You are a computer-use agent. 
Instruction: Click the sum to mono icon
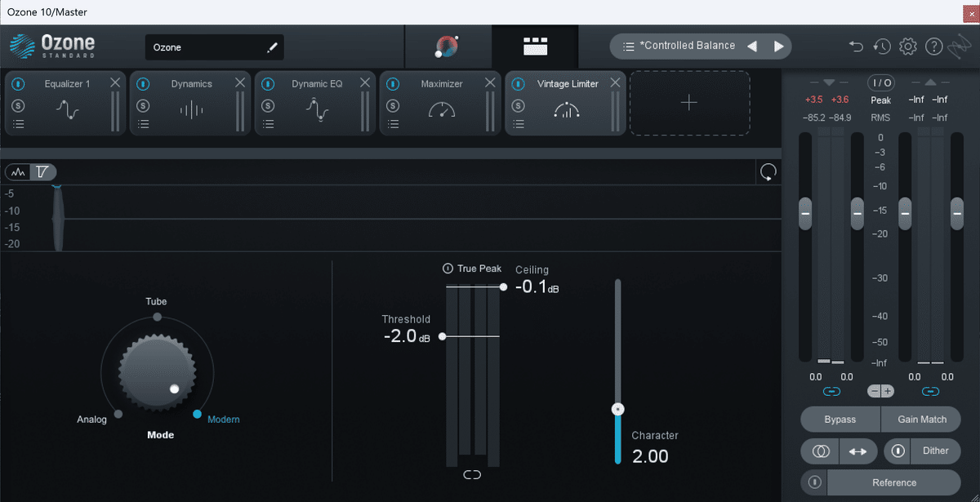[x=820, y=451]
